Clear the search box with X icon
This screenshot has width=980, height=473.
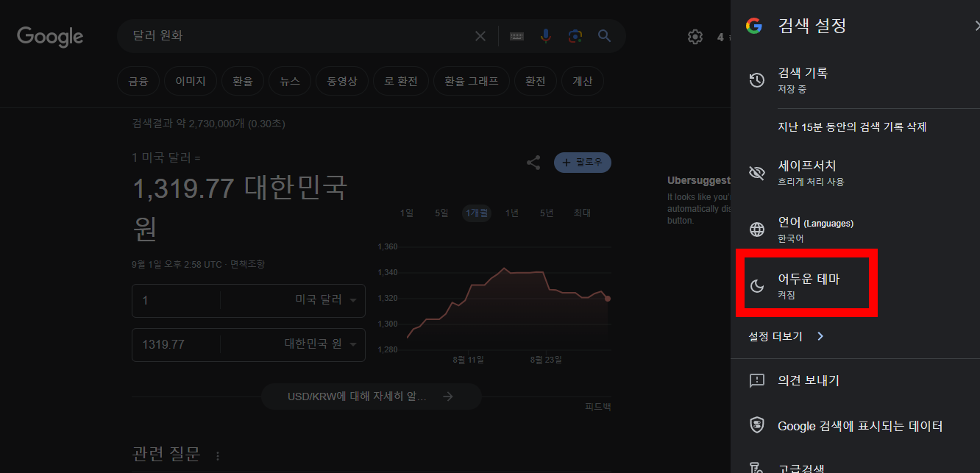coord(480,36)
